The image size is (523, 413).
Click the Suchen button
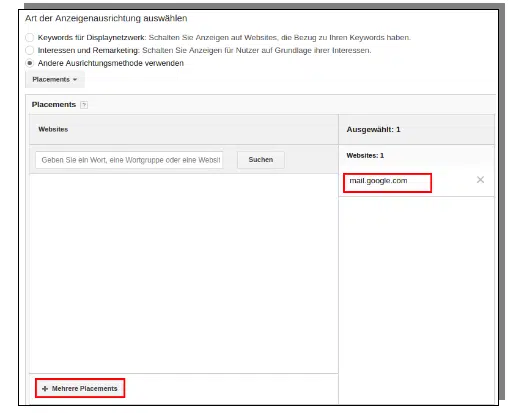(261, 160)
